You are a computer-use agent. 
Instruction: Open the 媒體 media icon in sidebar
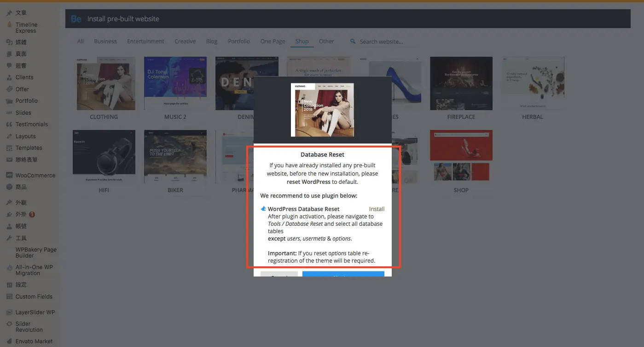pyautogui.click(x=9, y=42)
